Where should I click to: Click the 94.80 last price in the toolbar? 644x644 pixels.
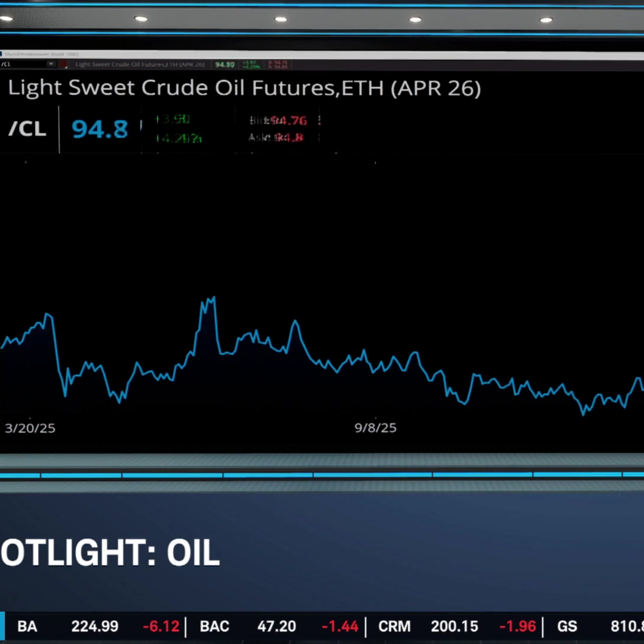click(225, 65)
